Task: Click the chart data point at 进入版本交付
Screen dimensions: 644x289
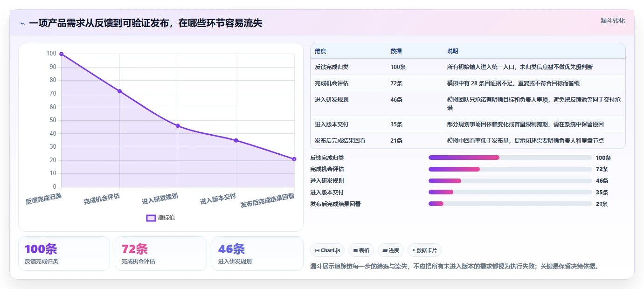Action: click(236, 140)
